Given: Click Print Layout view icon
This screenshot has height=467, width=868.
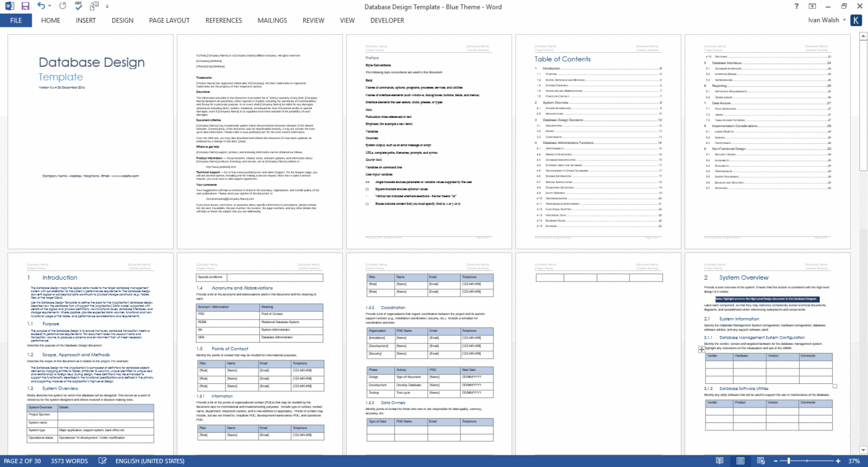Looking at the screenshot, I should click(740, 461).
